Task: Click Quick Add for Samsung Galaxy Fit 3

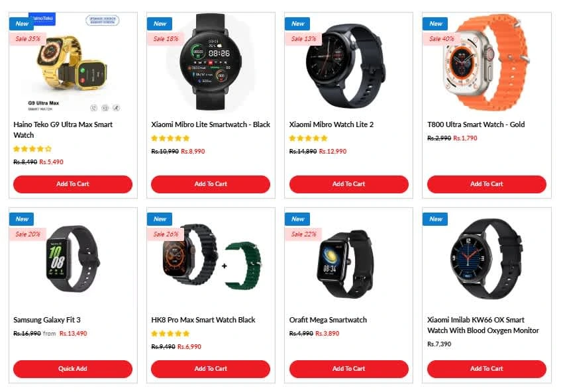Action: [x=73, y=369]
